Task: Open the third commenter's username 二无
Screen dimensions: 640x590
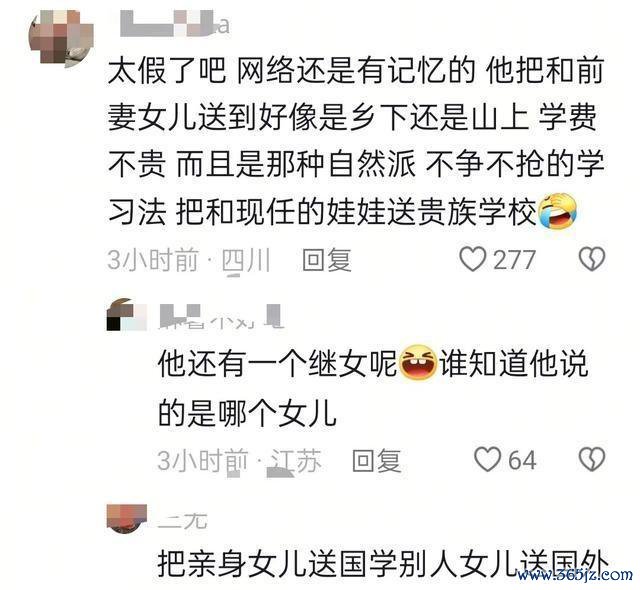Action: (x=182, y=521)
